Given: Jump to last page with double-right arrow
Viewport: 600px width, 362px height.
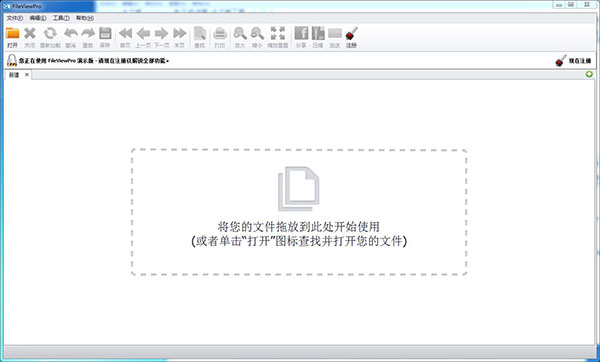Looking at the screenshot, I should (x=179, y=34).
